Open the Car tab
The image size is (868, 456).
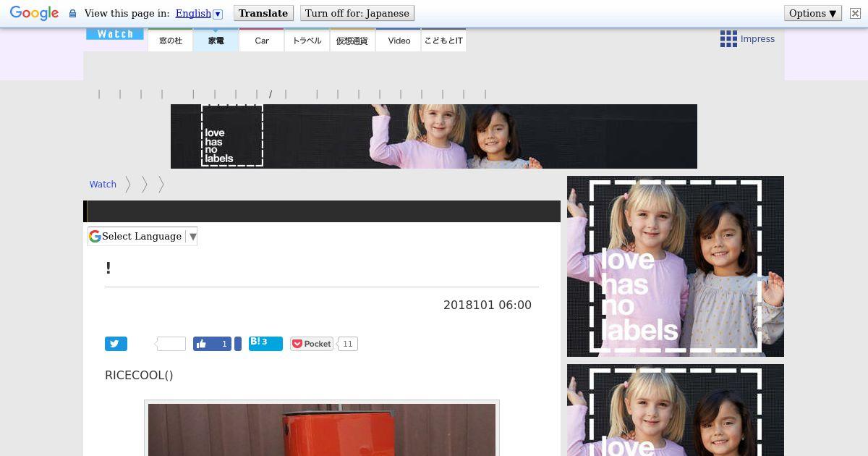click(262, 41)
